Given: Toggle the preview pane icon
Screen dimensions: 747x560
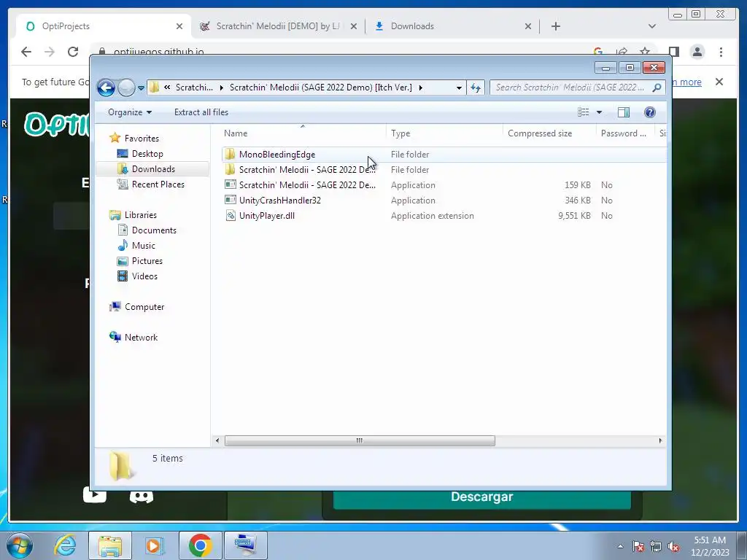Looking at the screenshot, I should [x=624, y=112].
